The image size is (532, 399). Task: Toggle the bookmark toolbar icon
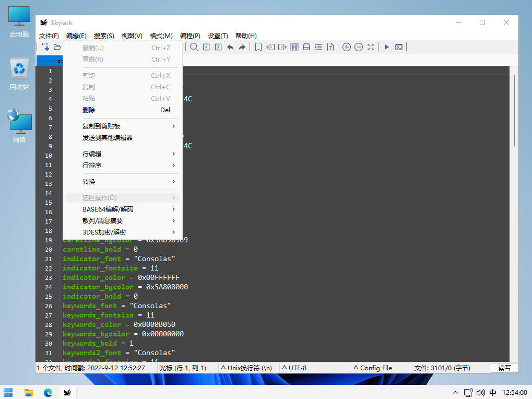point(258,47)
